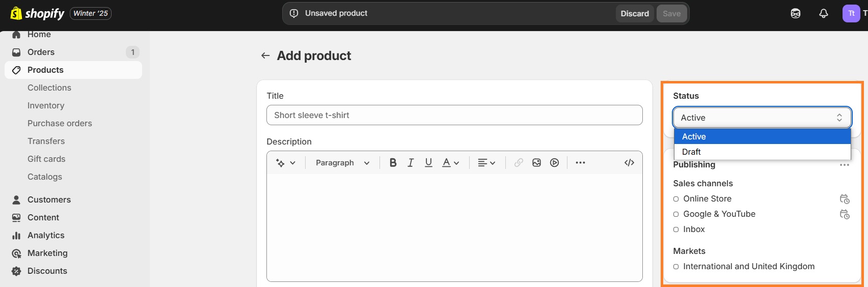Screen dimensions: 868x287
Task: Choose Draft in Status dropdown list
Action: [x=762, y=152]
